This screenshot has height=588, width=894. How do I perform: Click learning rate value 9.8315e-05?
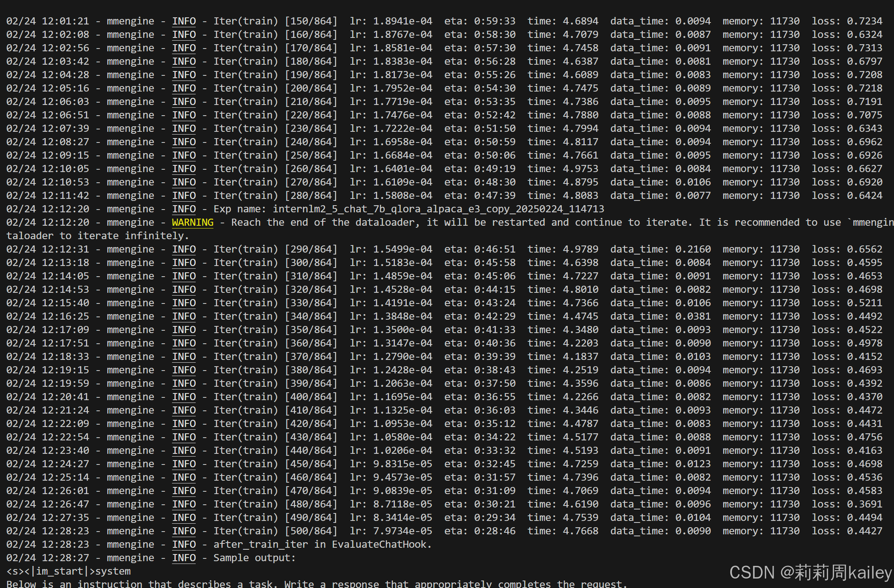[x=402, y=464]
